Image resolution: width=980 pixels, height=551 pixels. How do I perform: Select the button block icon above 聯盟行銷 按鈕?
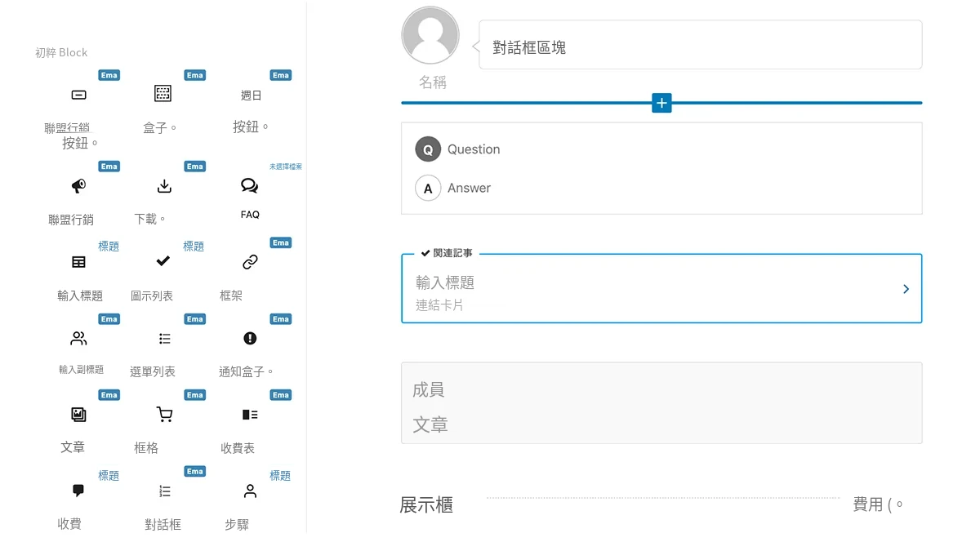pyautogui.click(x=78, y=95)
